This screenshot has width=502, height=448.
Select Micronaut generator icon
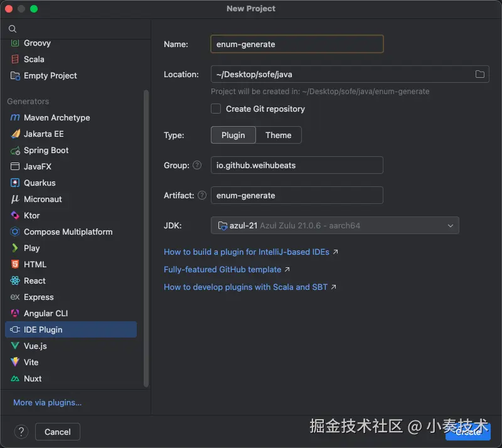coord(14,199)
